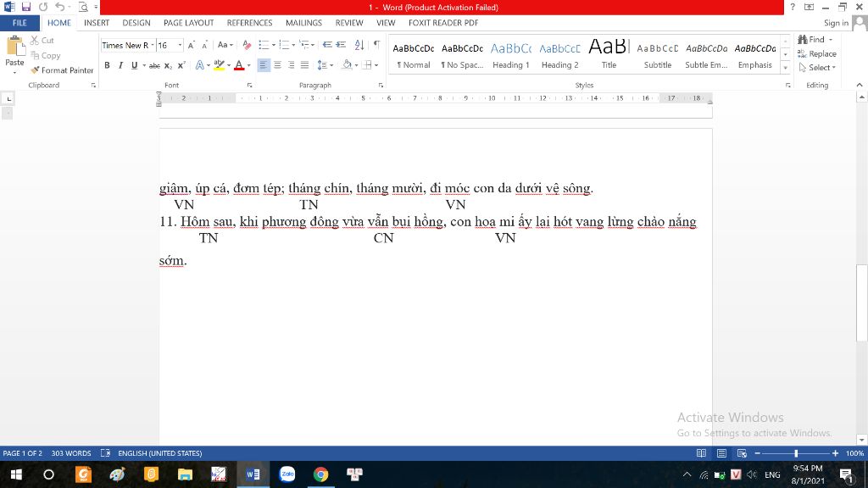The height and width of the screenshot is (488, 868).
Task: Switch to the REFERENCES tab
Action: pyautogui.click(x=250, y=23)
